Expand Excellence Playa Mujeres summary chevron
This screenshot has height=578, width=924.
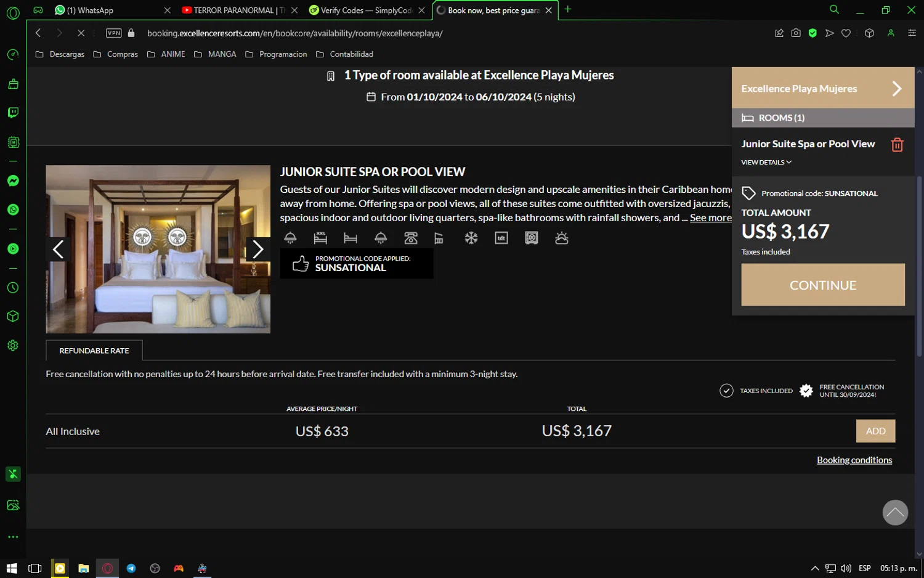(x=897, y=89)
